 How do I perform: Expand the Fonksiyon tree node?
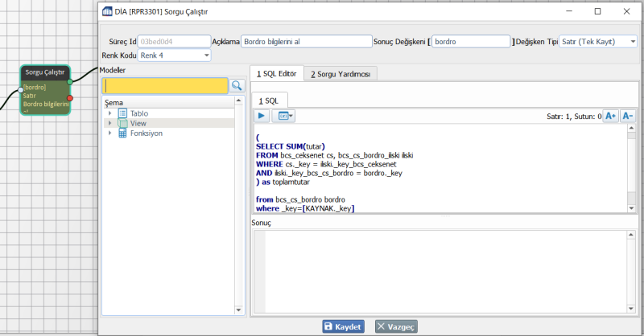click(109, 133)
